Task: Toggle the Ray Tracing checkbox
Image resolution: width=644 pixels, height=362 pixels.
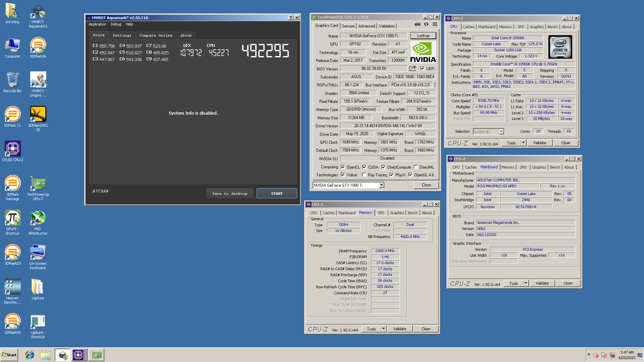Action: (x=364, y=175)
